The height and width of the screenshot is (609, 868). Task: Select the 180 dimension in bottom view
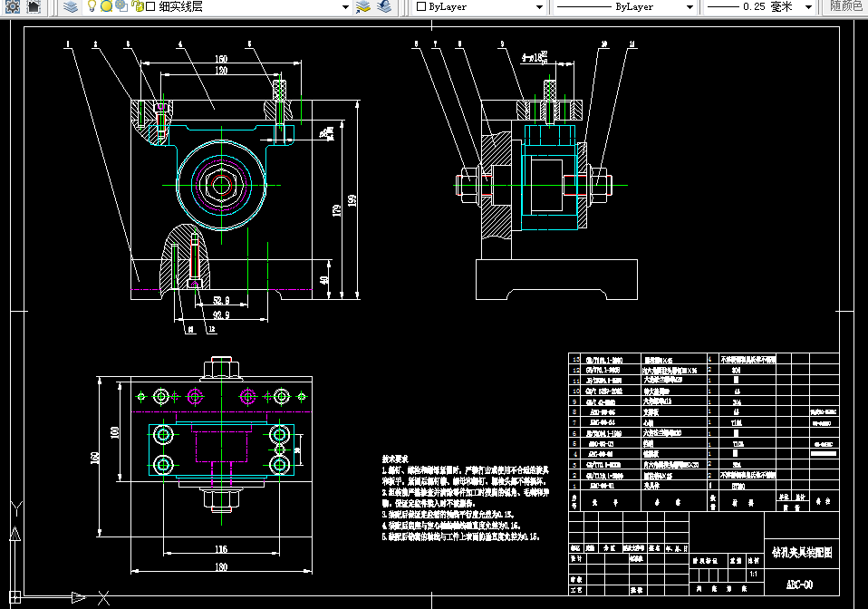(220, 567)
